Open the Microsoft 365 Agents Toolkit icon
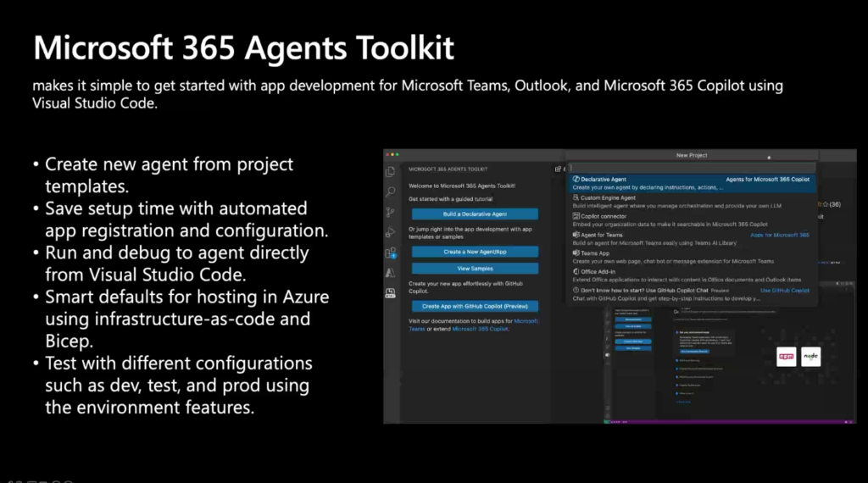Screen dimensions: 868x483 (390, 293)
